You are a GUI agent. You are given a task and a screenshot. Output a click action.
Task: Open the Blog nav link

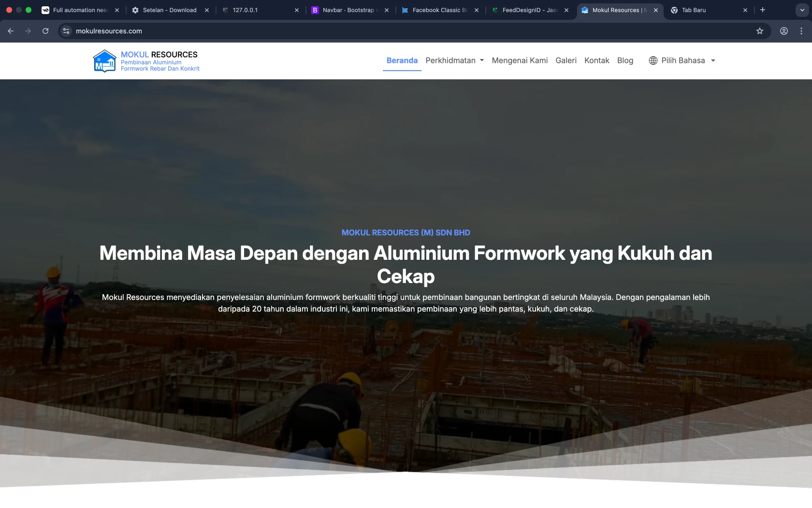[625, 60]
